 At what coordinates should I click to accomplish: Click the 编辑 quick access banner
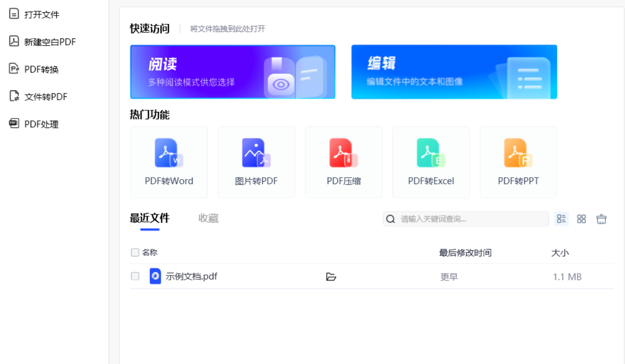[x=454, y=72]
